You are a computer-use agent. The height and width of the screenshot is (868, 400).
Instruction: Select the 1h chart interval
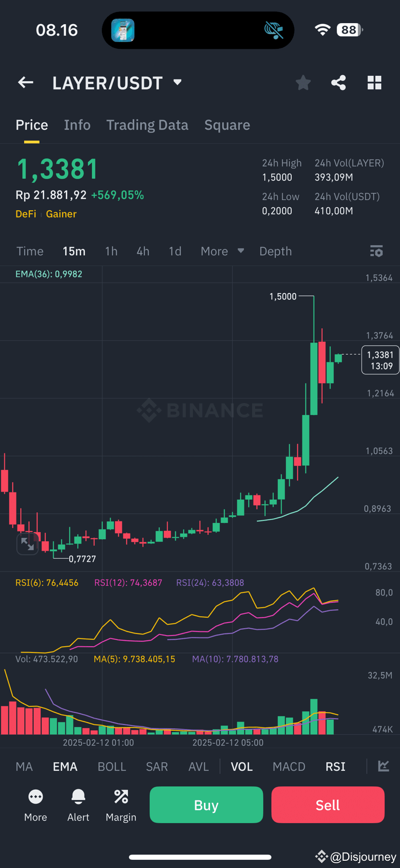(111, 251)
